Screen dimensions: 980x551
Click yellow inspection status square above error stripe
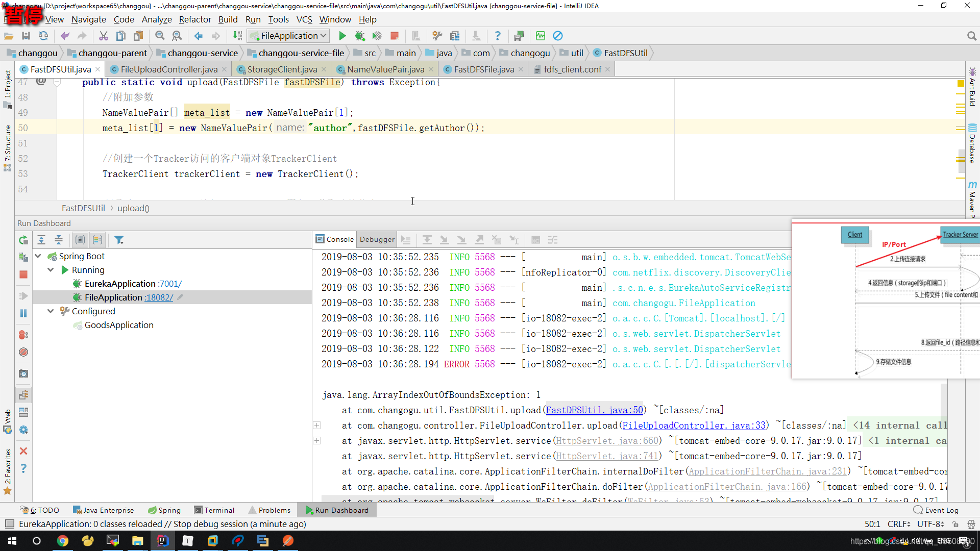click(x=961, y=83)
